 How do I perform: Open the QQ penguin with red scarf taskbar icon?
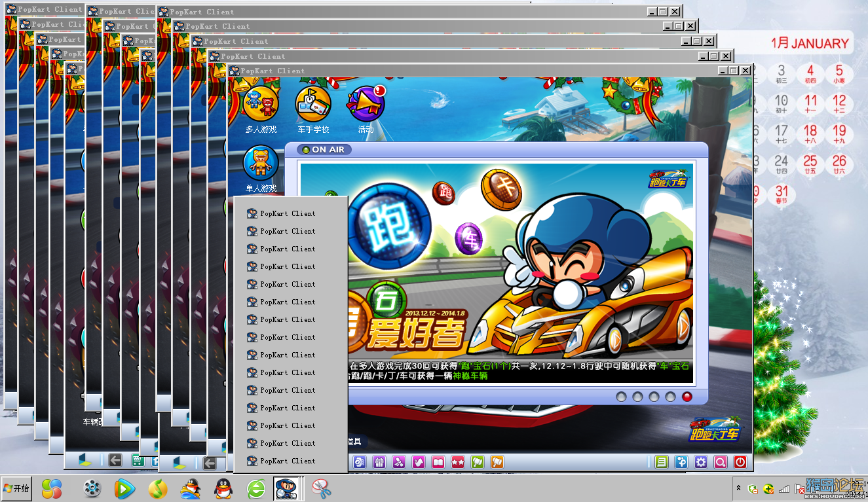pyautogui.click(x=223, y=488)
